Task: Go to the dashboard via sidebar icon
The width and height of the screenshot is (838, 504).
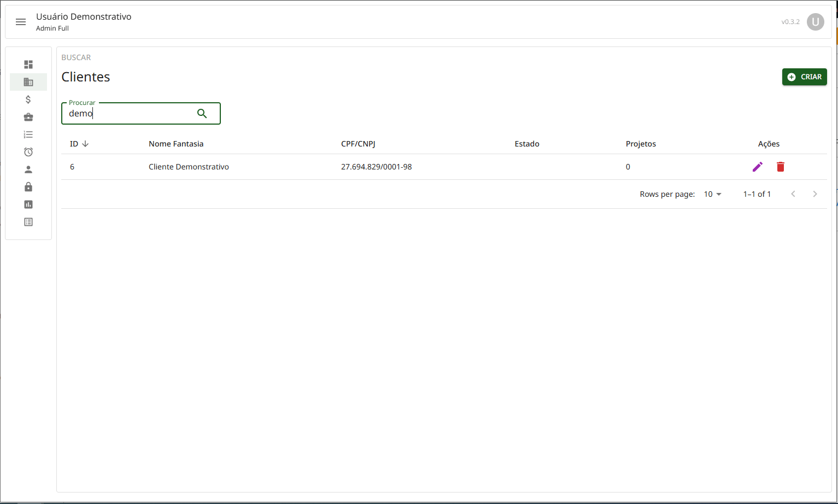Action: click(28, 65)
